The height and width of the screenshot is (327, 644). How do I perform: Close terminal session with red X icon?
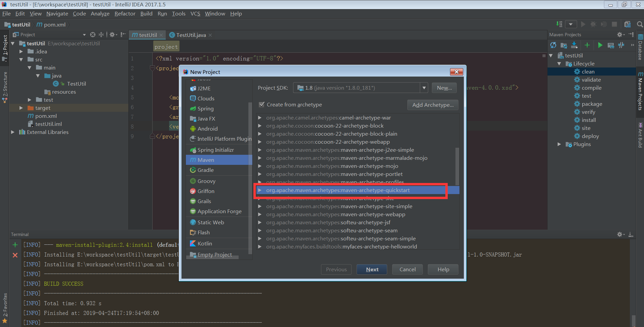click(15, 255)
